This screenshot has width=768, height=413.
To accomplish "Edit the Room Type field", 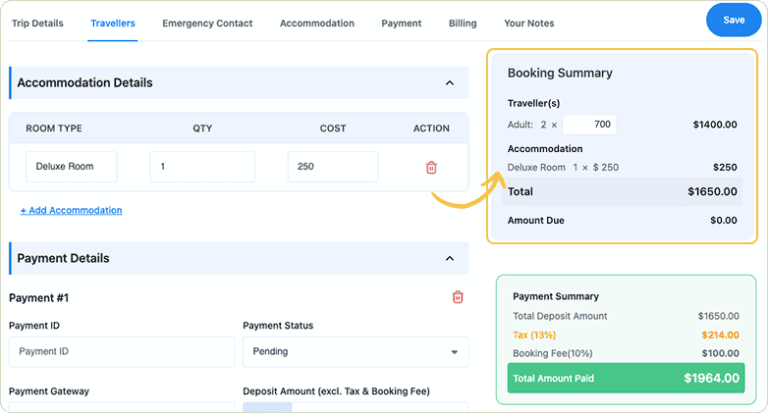I will click(71, 167).
